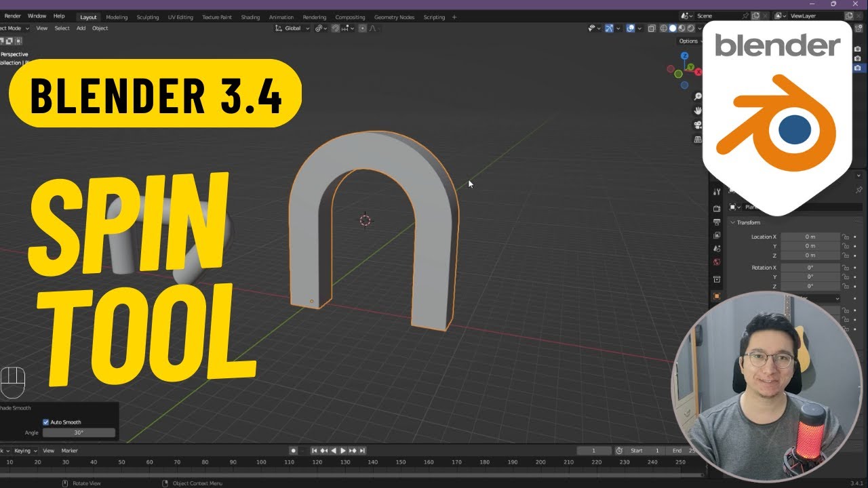Viewport: 868px width, 488px height.
Task: Click the Rotation Y value field
Action: pyautogui.click(x=810, y=277)
